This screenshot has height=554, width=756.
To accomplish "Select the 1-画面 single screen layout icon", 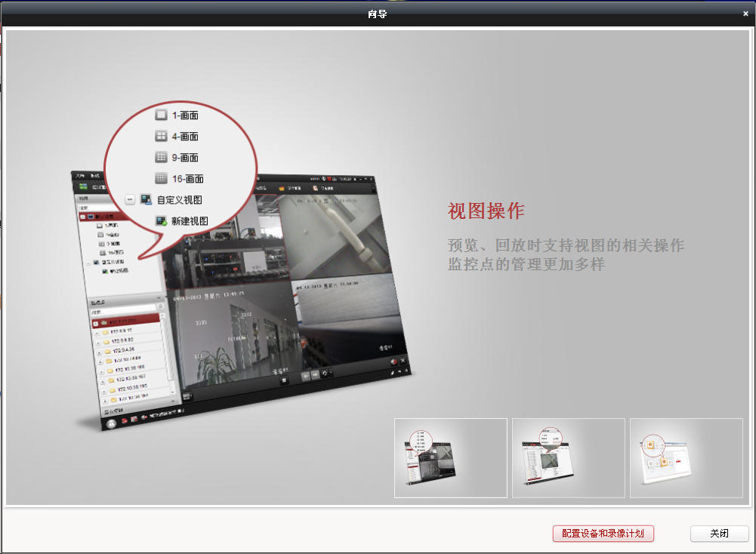I will (x=162, y=115).
